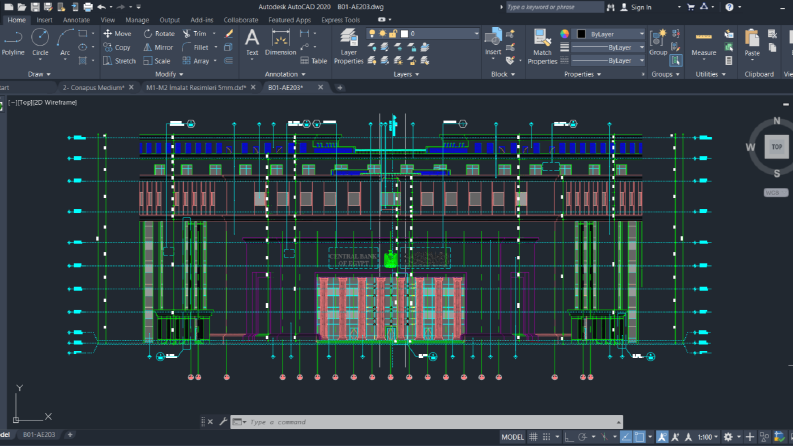Toggle drawing grid display in status bar

click(533, 437)
